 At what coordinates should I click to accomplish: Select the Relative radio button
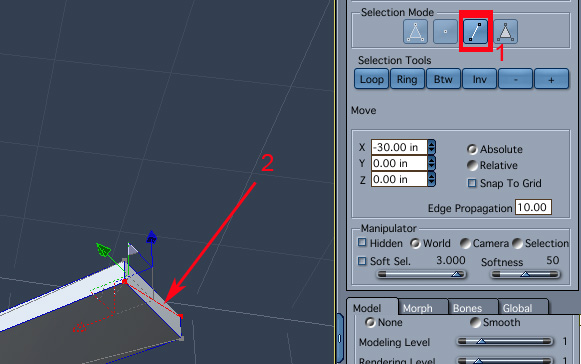(x=472, y=165)
